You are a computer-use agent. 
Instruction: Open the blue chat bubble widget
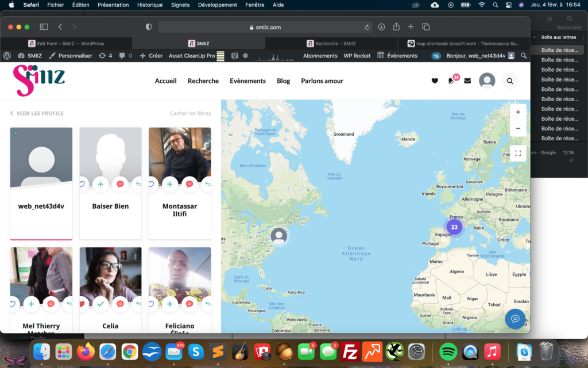pyautogui.click(x=515, y=319)
